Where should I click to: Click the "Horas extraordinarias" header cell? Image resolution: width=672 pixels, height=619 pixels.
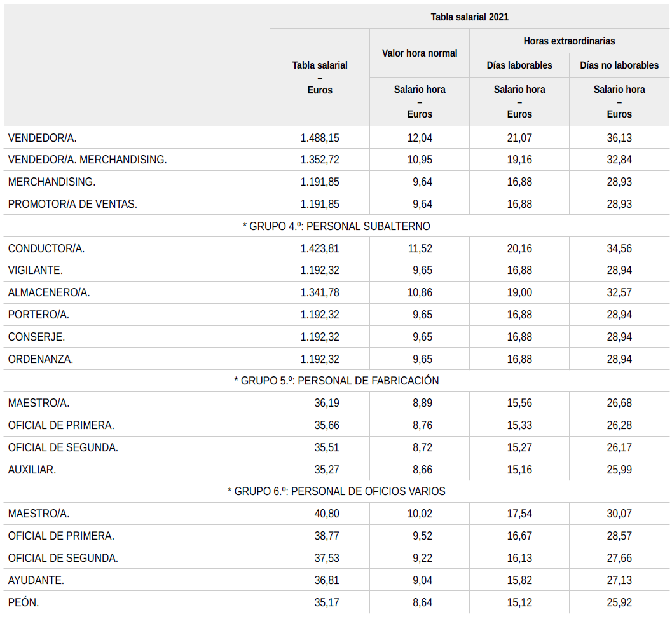569,41
